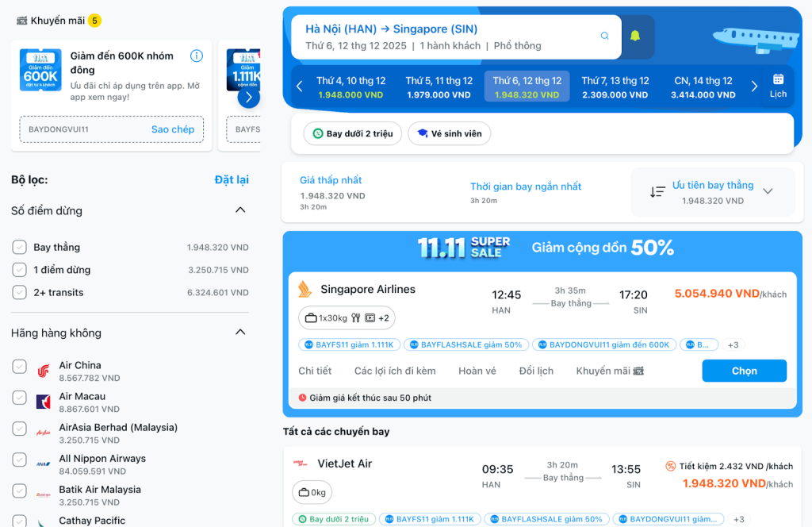
Task: Select the Thứ 7, 13 thg 12 date tab
Action: 615,87
